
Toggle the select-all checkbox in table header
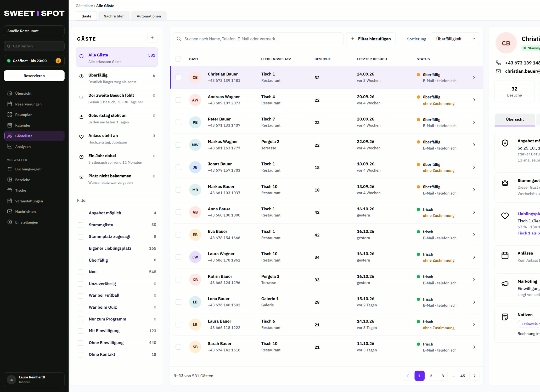(178, 59)
